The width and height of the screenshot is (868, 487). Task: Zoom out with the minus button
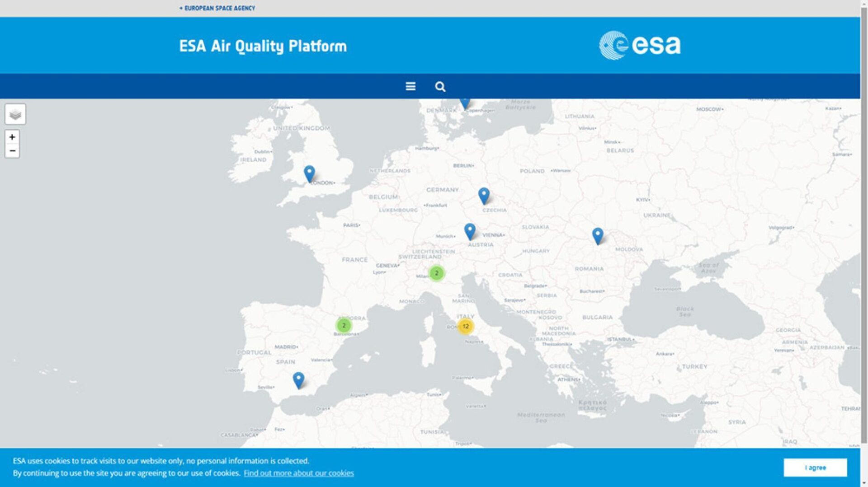tap(12, 151)
